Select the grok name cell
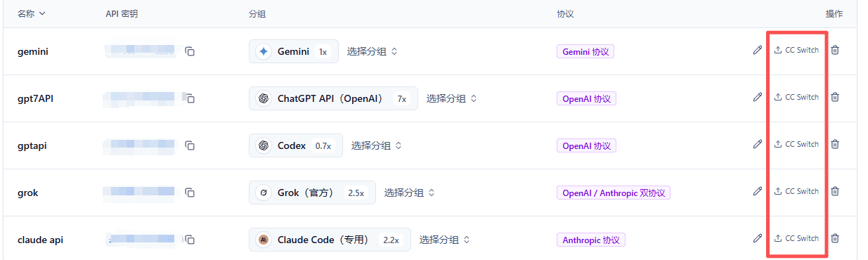868x260 pixels. point(27,193)
